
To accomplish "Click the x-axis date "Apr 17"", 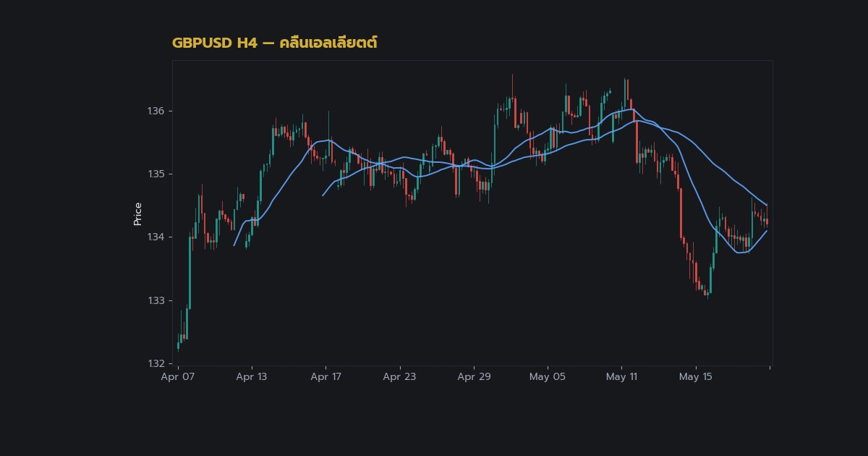I will pos(326,377).
